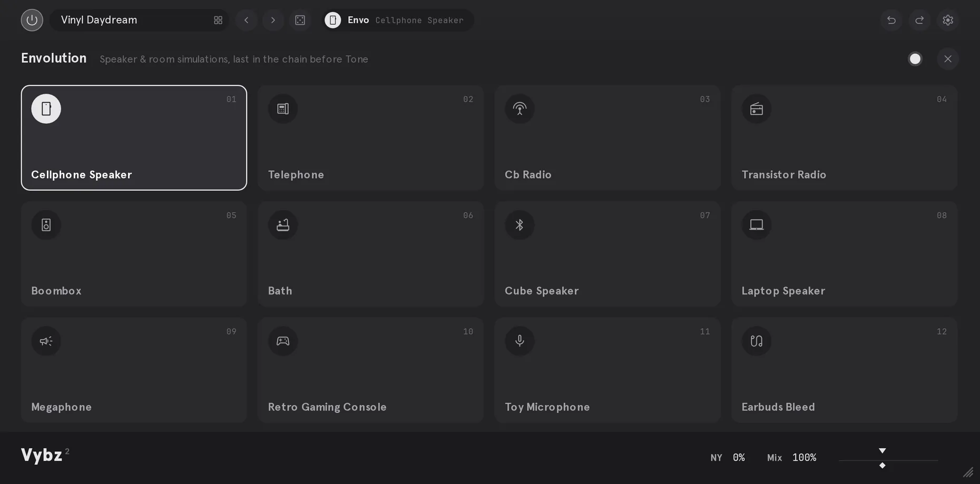Select the Toy Microphone label

pyautogui.click(x=547, y=407)
